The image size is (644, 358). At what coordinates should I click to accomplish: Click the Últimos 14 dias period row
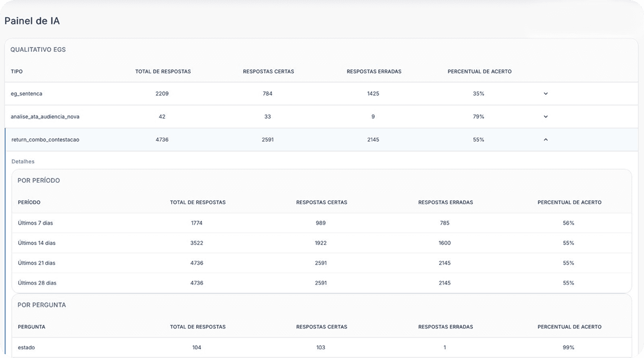(x=322, y=243)
